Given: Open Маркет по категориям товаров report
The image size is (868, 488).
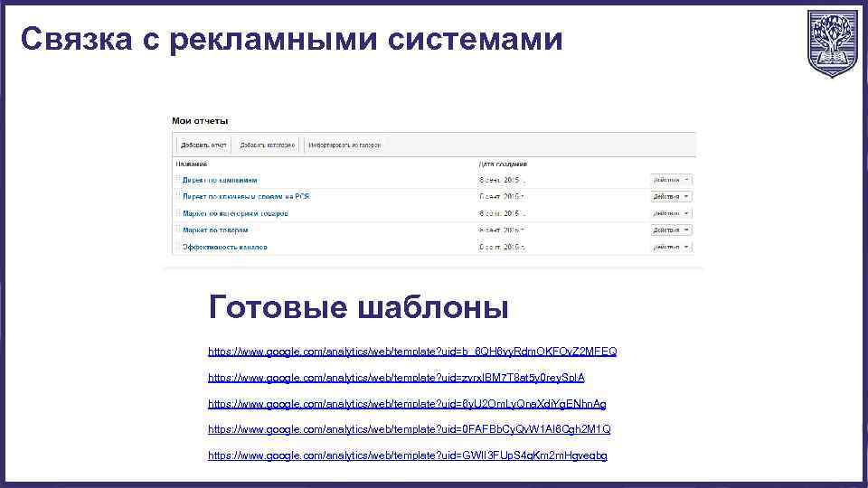Looking at the screenshot, I should click(x=235, y=213).
